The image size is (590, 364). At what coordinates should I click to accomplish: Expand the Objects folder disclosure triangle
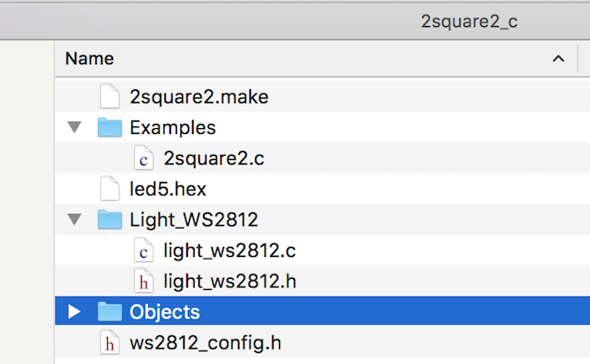pos(74,312)
